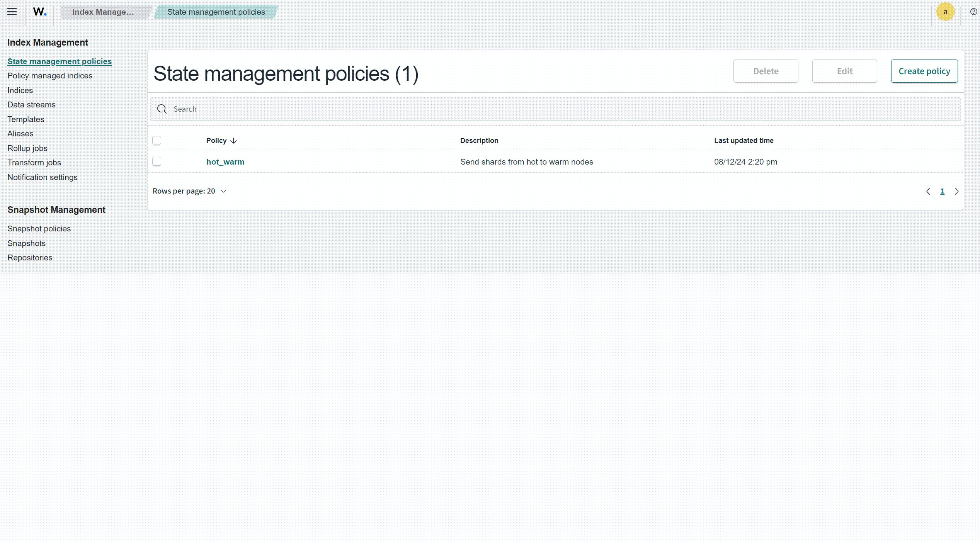Open the Index Management breadcrumb
Screen dimensions: 980x542
103,12
